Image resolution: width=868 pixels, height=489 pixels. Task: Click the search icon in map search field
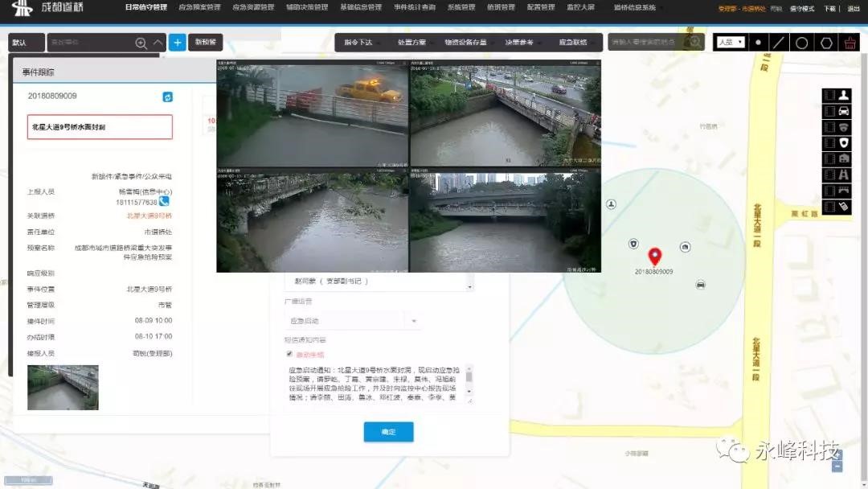(x=694, y=42)
